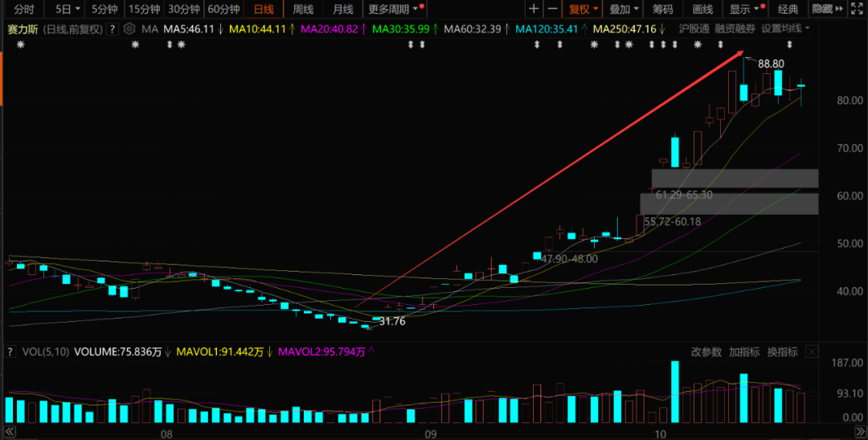Viewport: 868px width, 440px height.
Task: Expand the 设置均线 dropdown
Action: point(785,28)
